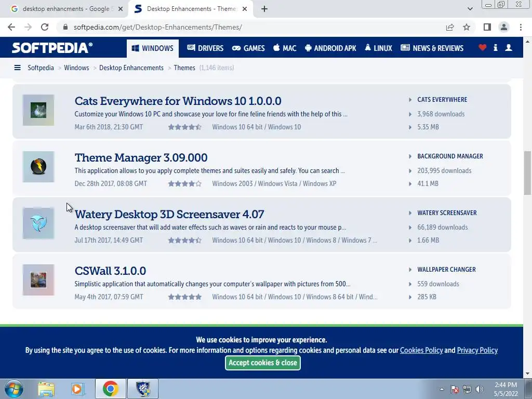Click the padlock site security icon
This screenshot has width=532, height=399.
click(x=65, y=27)
